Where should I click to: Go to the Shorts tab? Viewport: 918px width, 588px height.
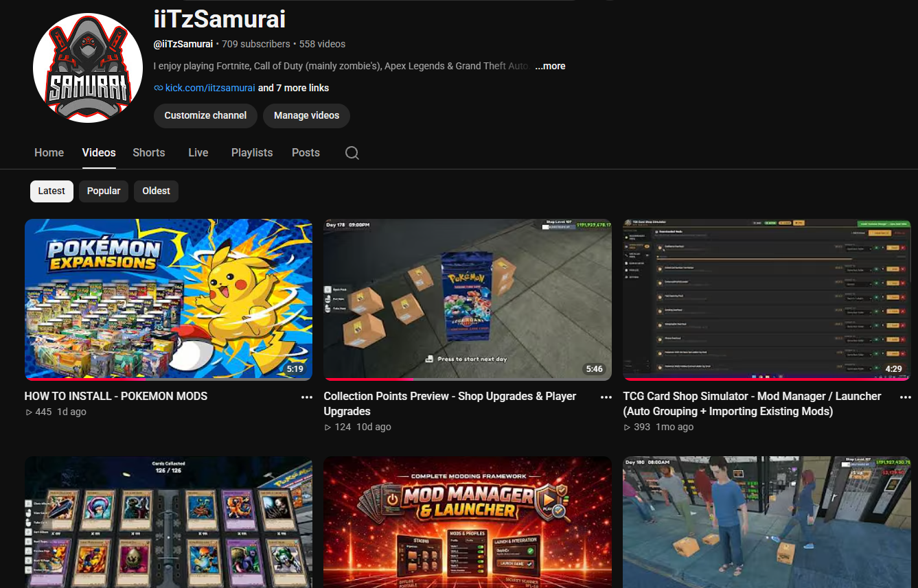(149, 152)
